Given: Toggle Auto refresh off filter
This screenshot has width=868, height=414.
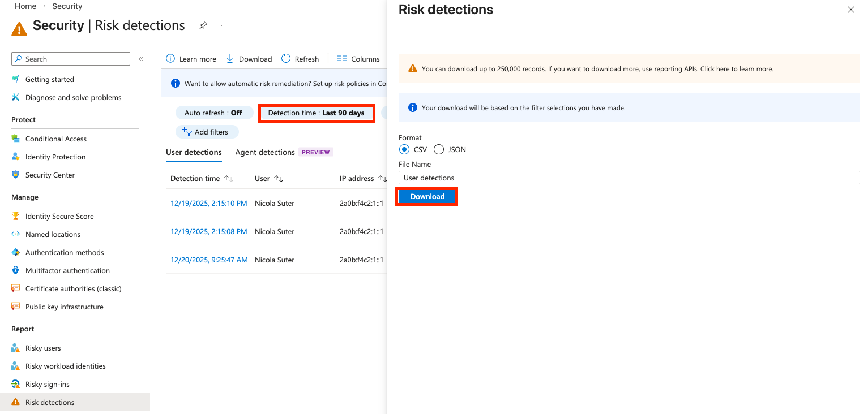Looking at the screenshot, I should point(214,113).
